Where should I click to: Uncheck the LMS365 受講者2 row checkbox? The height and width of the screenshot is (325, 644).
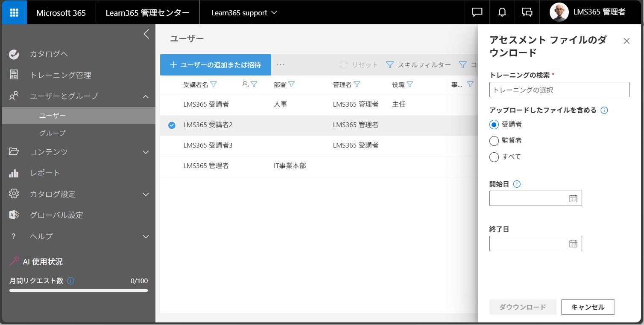pyautogui.click(x=172, y=125)
